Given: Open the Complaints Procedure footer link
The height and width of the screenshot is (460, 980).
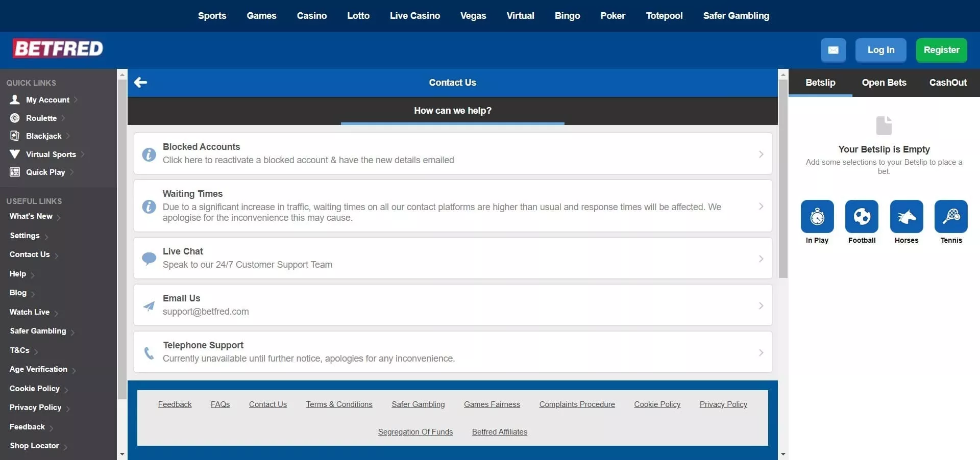Looking at the screenshot, I should pos(577,404).
